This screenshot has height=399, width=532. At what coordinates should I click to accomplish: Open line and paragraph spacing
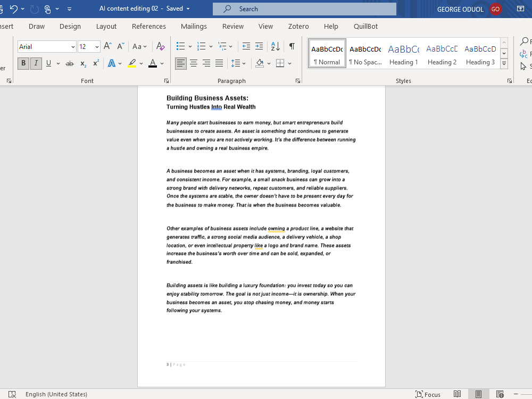[x=236, y=63]
